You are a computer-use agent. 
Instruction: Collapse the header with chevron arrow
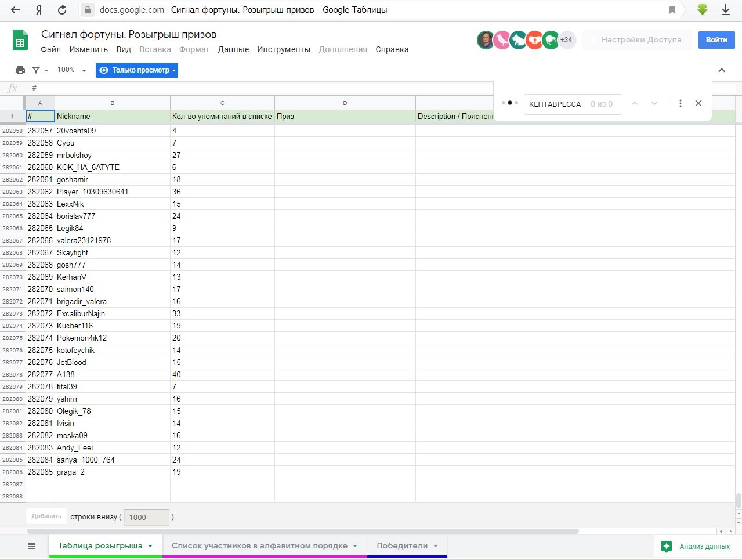tap(722, 70)
